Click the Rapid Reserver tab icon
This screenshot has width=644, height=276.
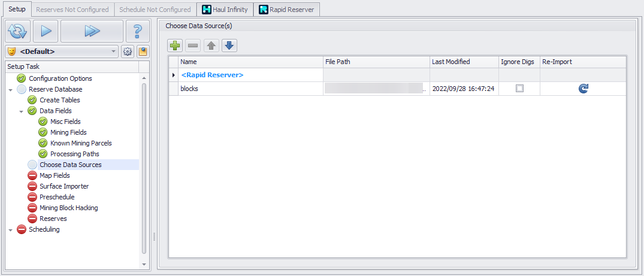pos(264,10)
